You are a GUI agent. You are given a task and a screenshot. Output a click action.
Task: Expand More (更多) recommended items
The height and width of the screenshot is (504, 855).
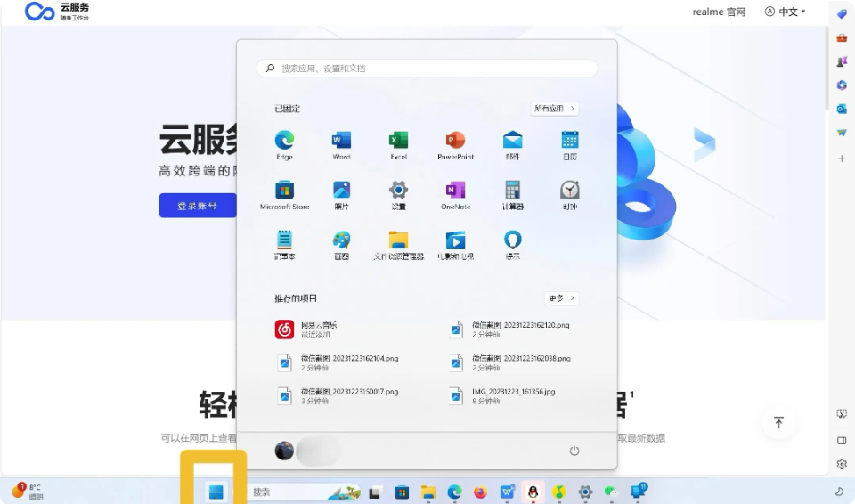coord(561,298)
